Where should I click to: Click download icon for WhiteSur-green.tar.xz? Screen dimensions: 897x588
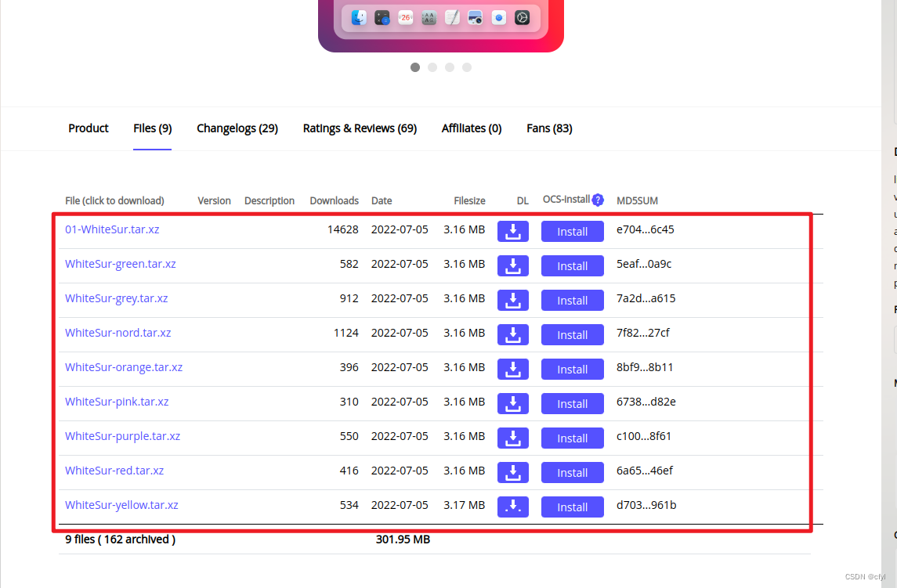(512, 266)
